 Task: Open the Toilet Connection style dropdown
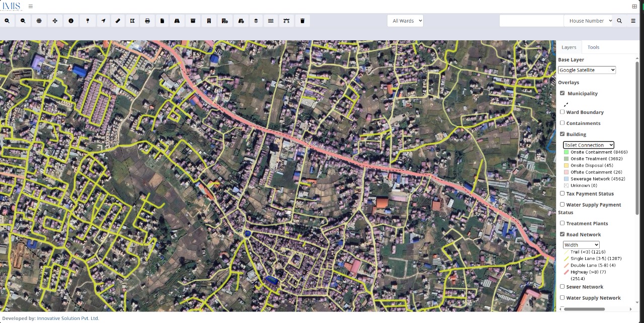click(588, 145)
